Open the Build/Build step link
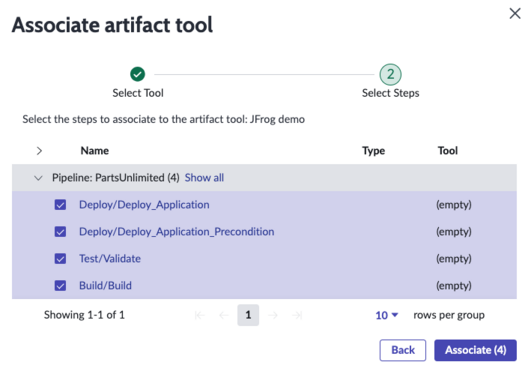Image resolution: width=531 pixels, height=374 pixels. click(x=105, y=286)
